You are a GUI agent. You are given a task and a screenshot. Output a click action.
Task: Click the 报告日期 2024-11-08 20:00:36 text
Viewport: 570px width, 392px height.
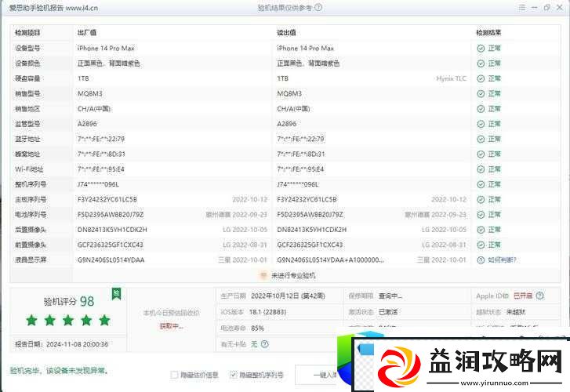pos(61,344)
